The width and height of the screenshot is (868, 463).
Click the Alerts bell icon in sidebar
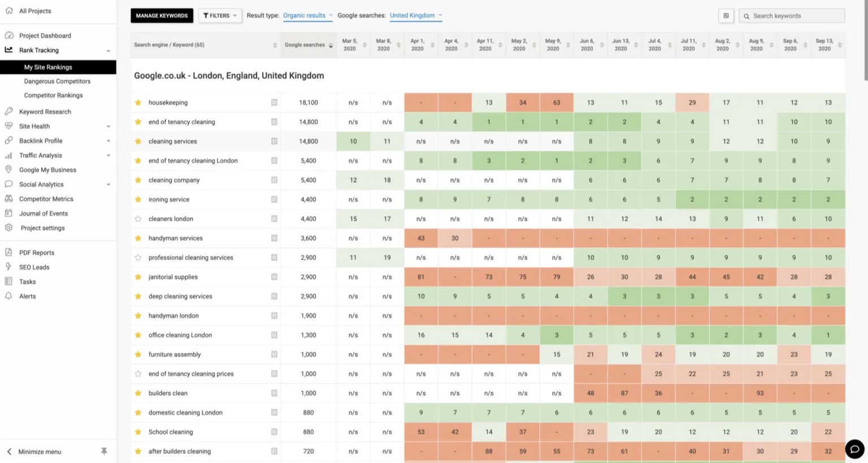point(8,296)
